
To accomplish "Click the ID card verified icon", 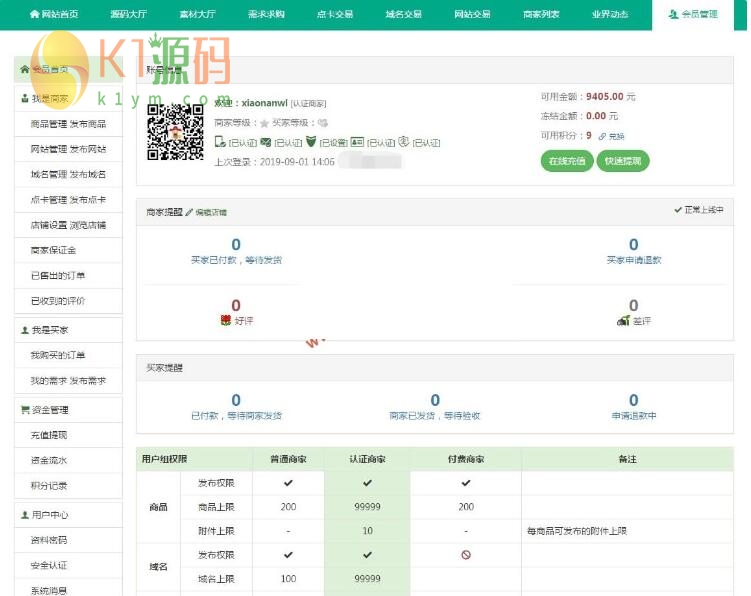I will [x=357, y=141].
